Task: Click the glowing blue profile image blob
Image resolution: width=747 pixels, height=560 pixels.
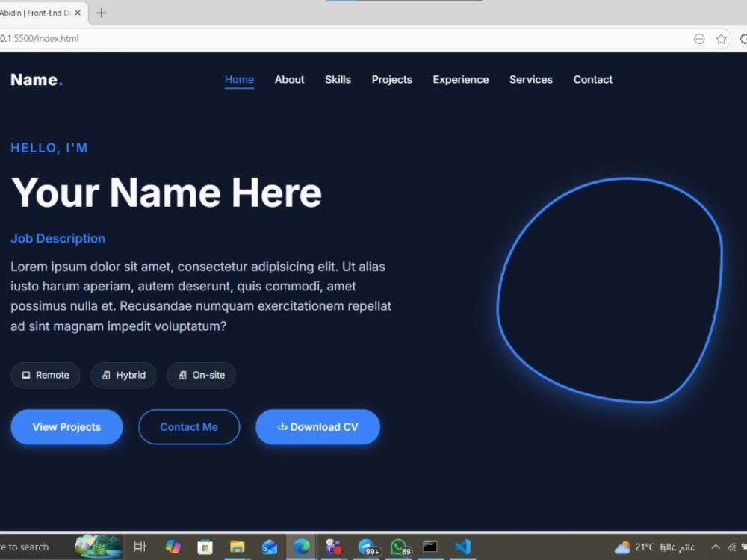Action: 610,290
